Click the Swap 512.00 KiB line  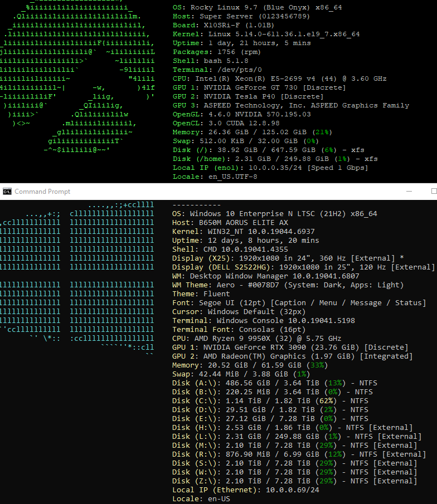(x=245, y=141)
